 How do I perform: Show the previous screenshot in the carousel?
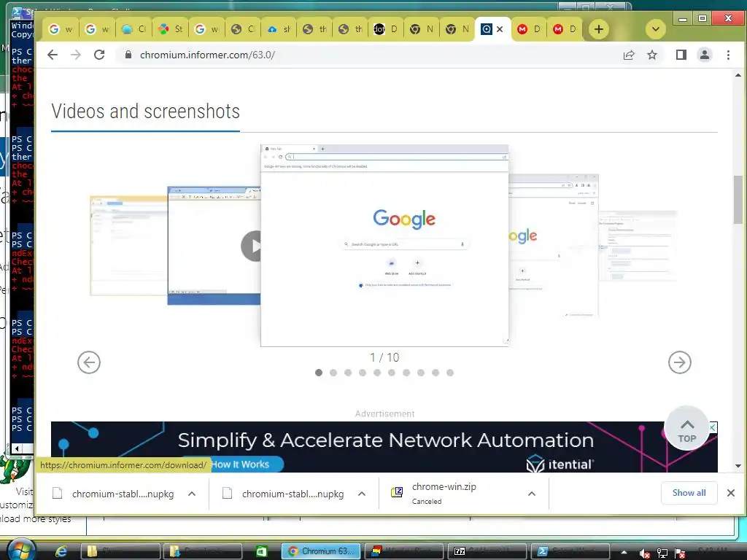click(89, 362)
